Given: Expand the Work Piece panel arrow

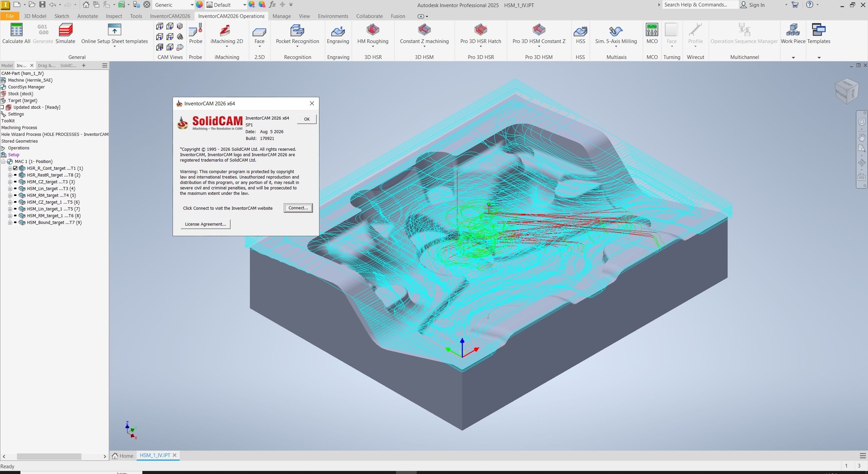Looking at the screenshot, I should tap(793, 57).
